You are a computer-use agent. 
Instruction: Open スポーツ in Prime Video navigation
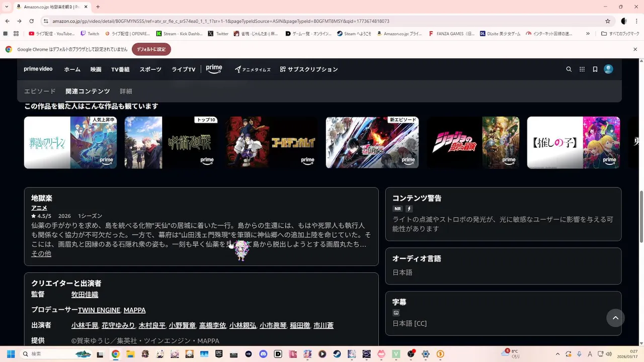click(150, 69)
